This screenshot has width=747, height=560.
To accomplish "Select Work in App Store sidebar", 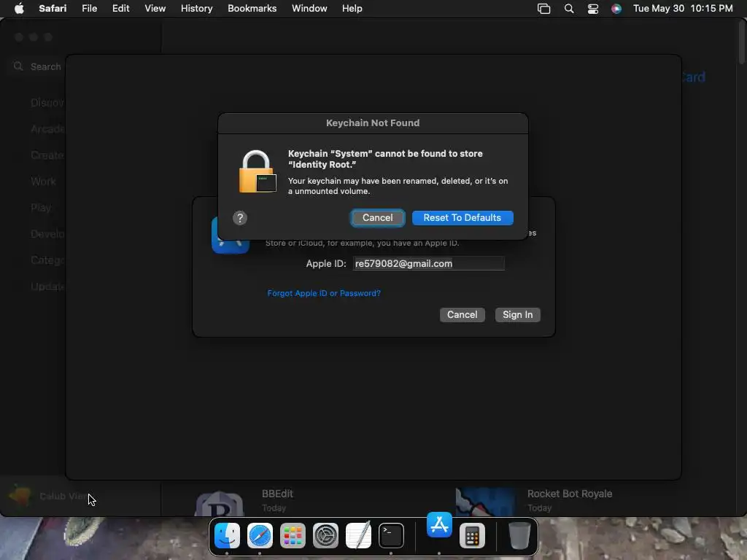I will tap(43, 182).
